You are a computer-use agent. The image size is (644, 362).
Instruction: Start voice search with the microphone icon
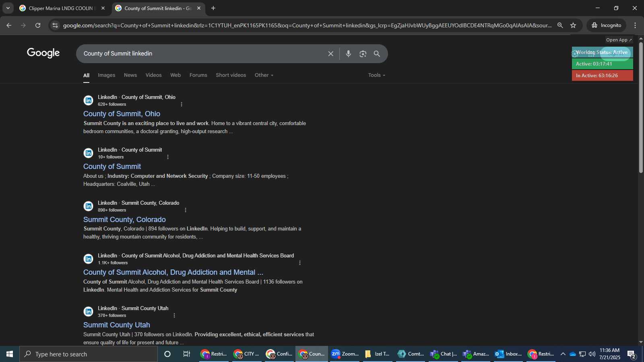[349, 53]
